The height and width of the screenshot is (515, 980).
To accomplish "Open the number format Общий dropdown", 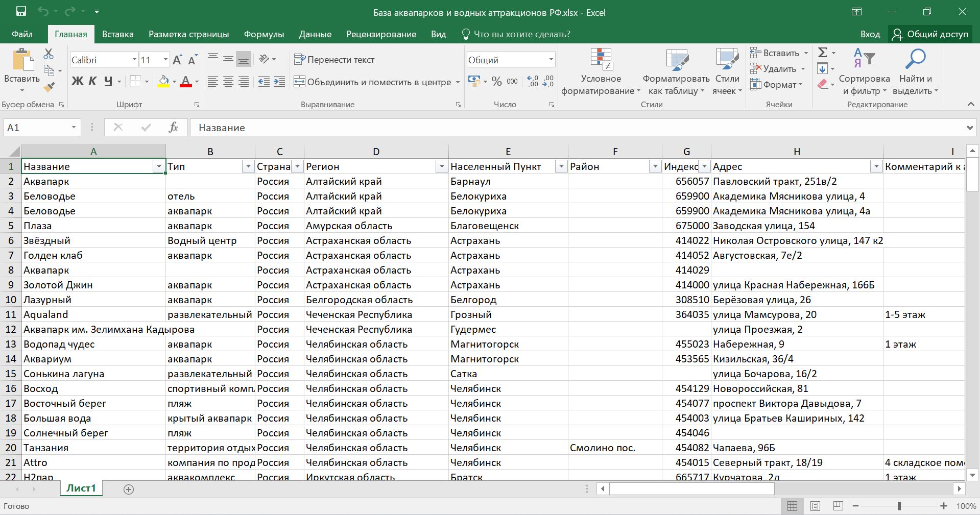I will (551, 60).
